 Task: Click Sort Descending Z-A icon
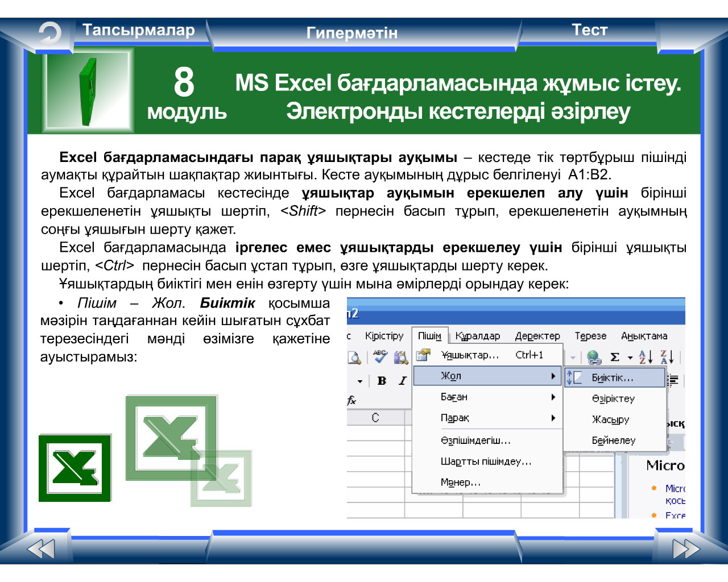pos(667,357)
